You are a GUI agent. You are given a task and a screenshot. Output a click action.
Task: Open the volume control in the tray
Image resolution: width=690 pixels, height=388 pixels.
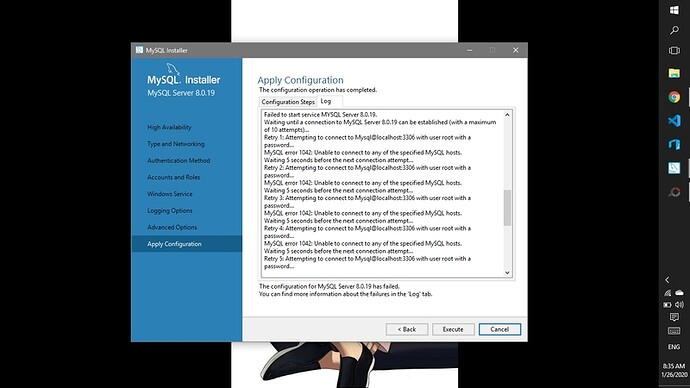pyautogui.click(x=680, y=304)
